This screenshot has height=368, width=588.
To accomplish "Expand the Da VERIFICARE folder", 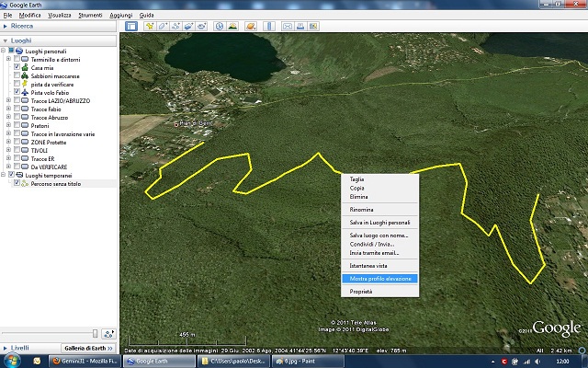I will pyautogui.click(x=8, y=167).
